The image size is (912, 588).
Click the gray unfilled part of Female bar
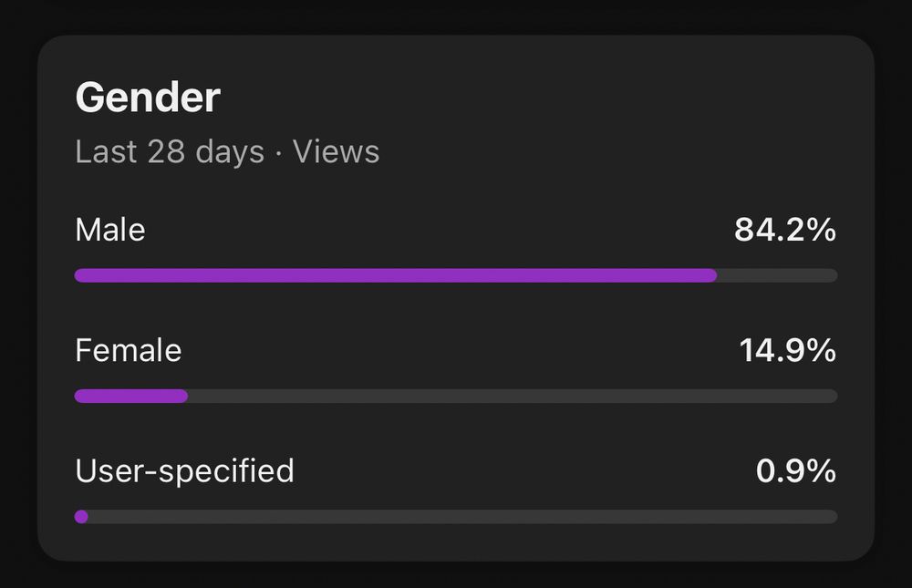click(511, 396)
